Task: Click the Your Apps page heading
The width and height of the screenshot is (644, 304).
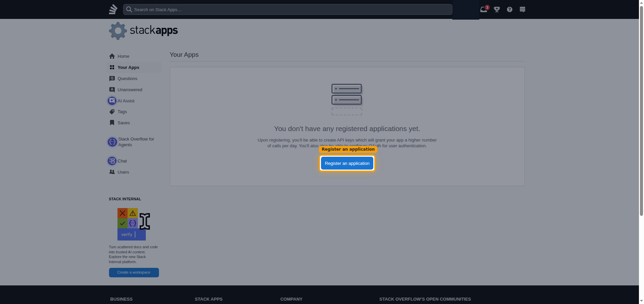Action: click(184, 55)
